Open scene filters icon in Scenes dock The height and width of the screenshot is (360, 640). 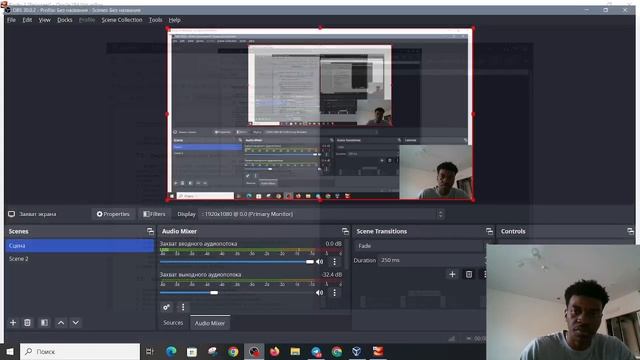[x=44, y=323]
